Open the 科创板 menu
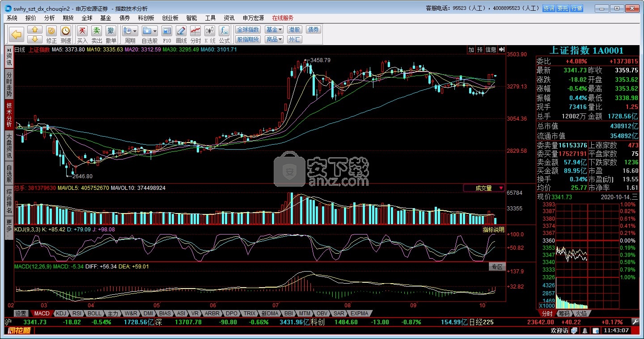 pyautogui.click(x=146, y=18)
